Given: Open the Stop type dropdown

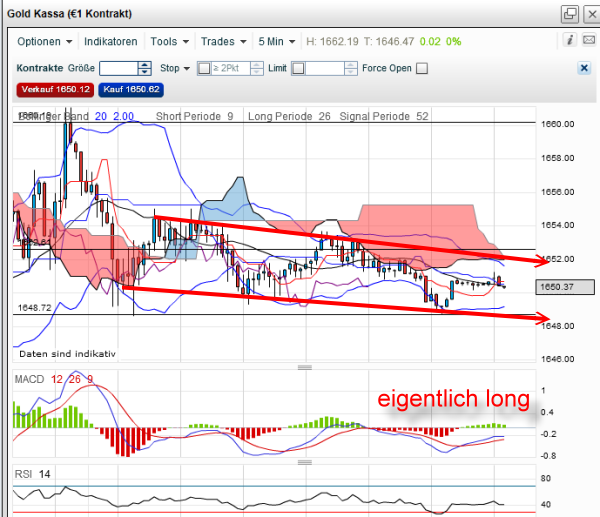Looking at the screenshot, I should pos(175,68).
